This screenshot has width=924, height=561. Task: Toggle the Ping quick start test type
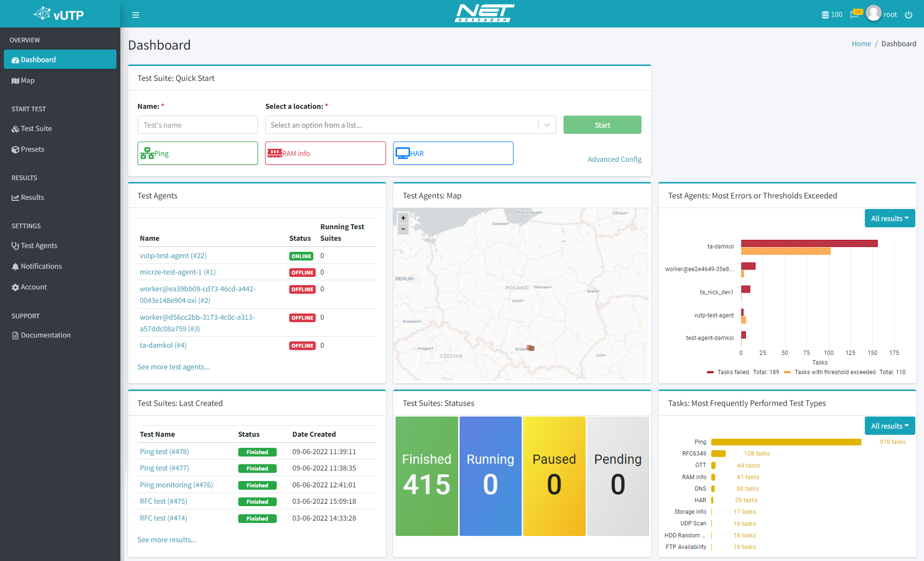(197, 153)
